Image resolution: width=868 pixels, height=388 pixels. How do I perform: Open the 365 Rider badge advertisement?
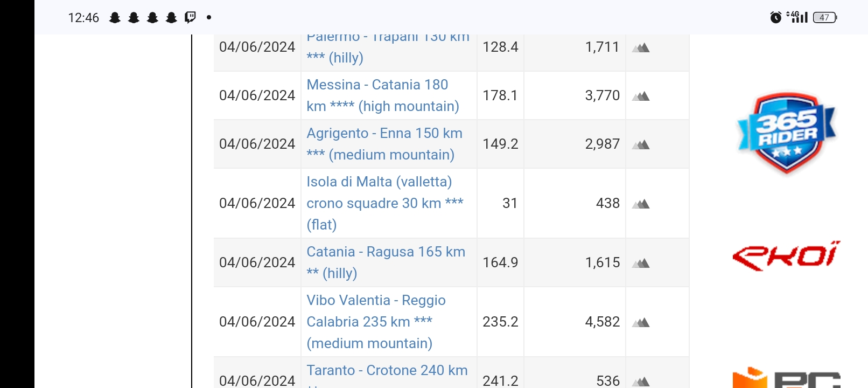click(x=786, y=133)
